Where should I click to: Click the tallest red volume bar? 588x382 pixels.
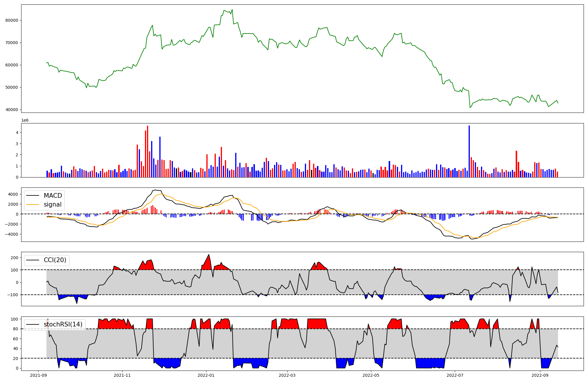click(x=148, y=151)
